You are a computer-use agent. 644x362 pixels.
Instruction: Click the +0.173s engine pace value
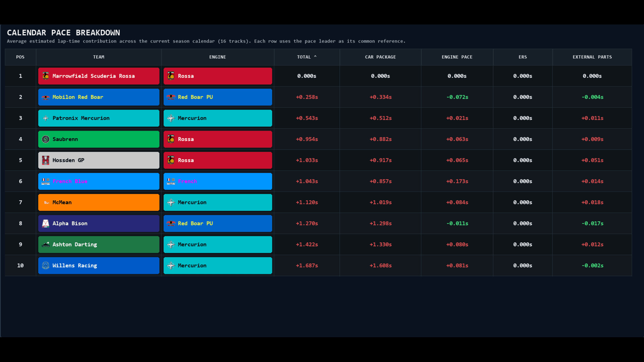pos(457,181)
